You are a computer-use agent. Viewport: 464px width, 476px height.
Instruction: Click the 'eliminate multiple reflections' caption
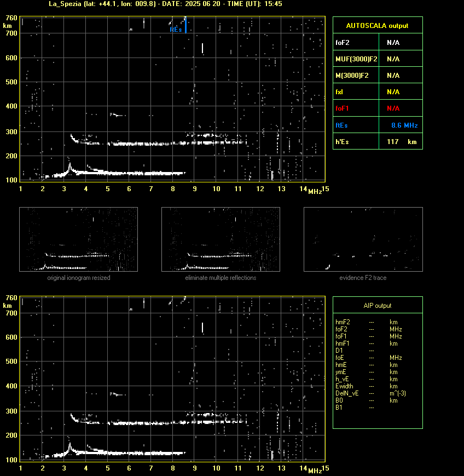(x=221, y=278)
